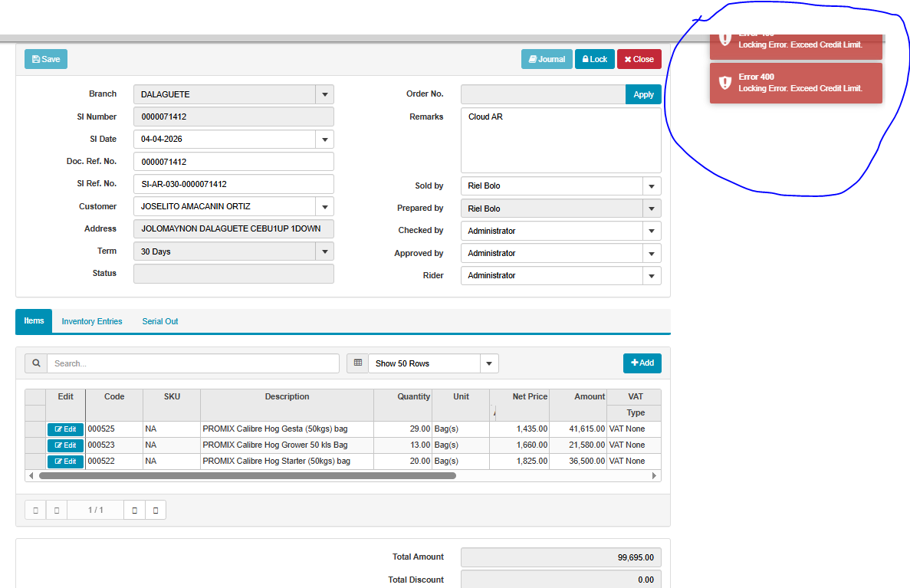Viewport: 910px width, 588px height.
Task: Lock the sales invoice
Action: (x=594, y=59)
